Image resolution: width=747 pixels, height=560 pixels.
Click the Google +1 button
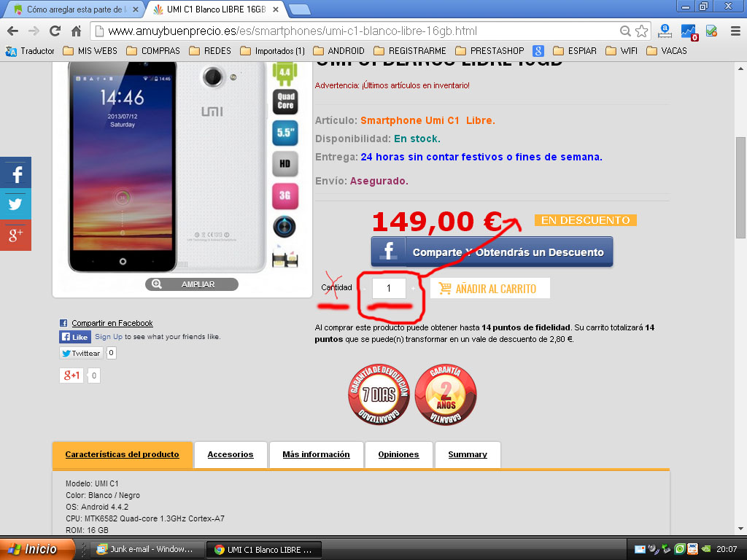coord(71,376)
